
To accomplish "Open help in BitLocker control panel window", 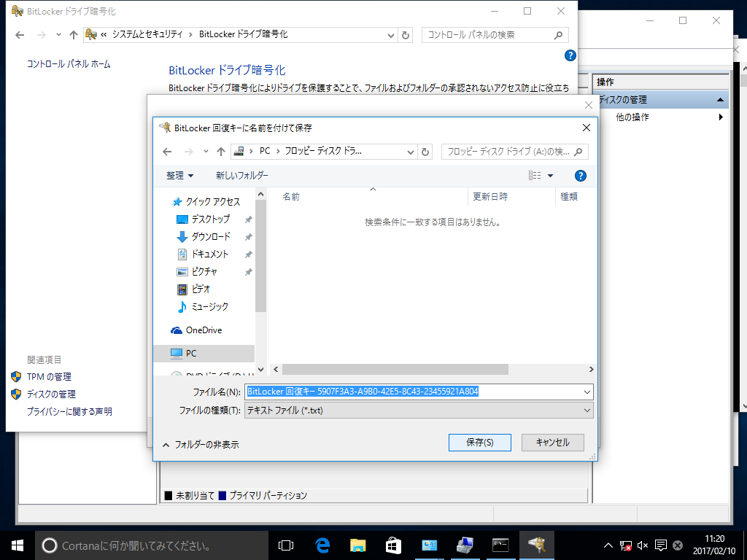I will [570, 55].
